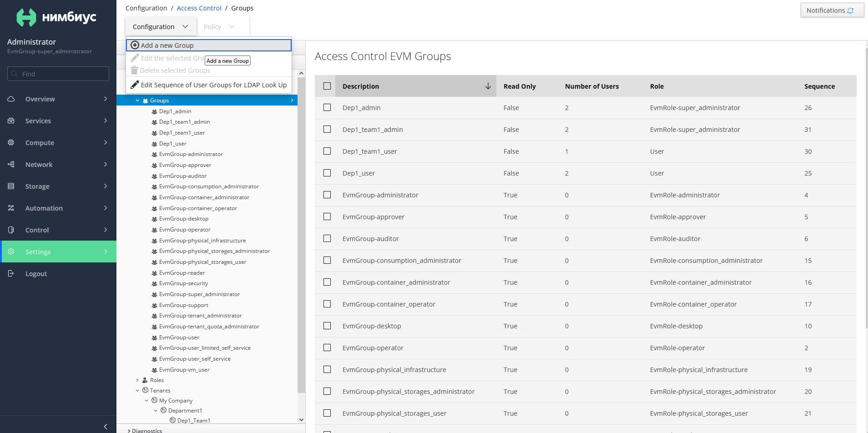The height and width of the screenshot is (433, 868).
Task: Click Access Control breadcrumb link
Action: [199, 8]
